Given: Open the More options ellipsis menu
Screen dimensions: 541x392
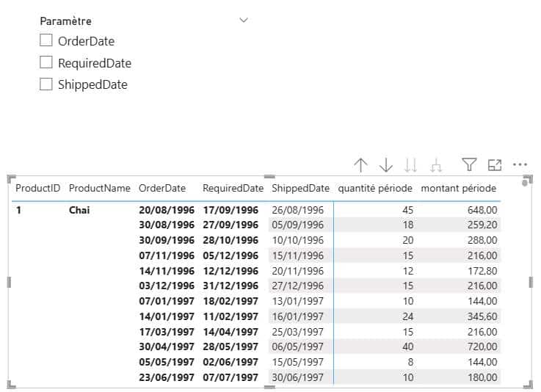Looking at the screenshot, I should tap(520, 165).
